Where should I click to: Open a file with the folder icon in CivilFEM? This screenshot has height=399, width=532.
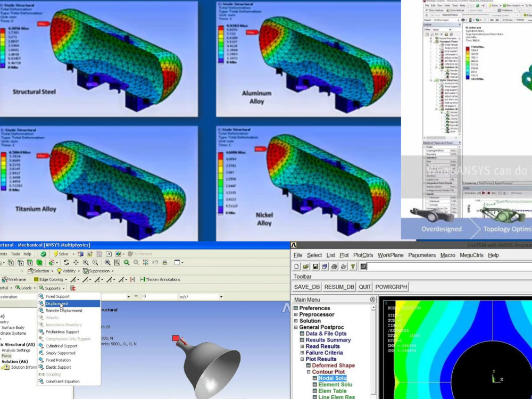306,266
